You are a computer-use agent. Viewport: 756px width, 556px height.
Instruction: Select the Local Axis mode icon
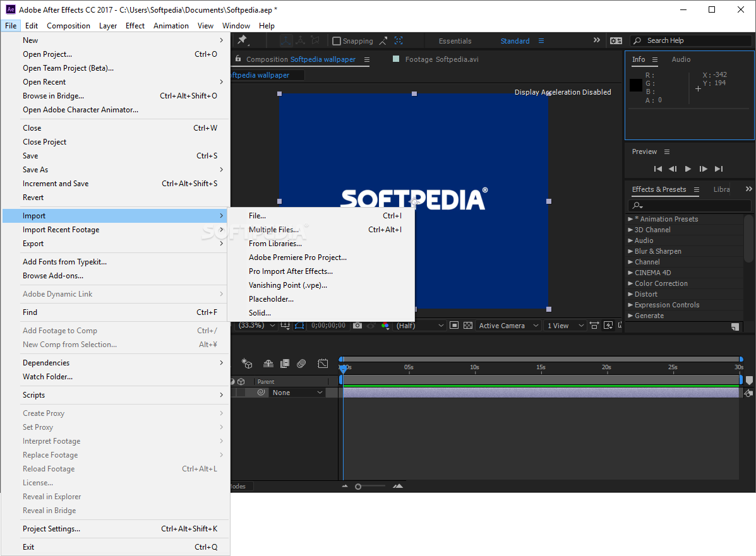click(286, 40)
